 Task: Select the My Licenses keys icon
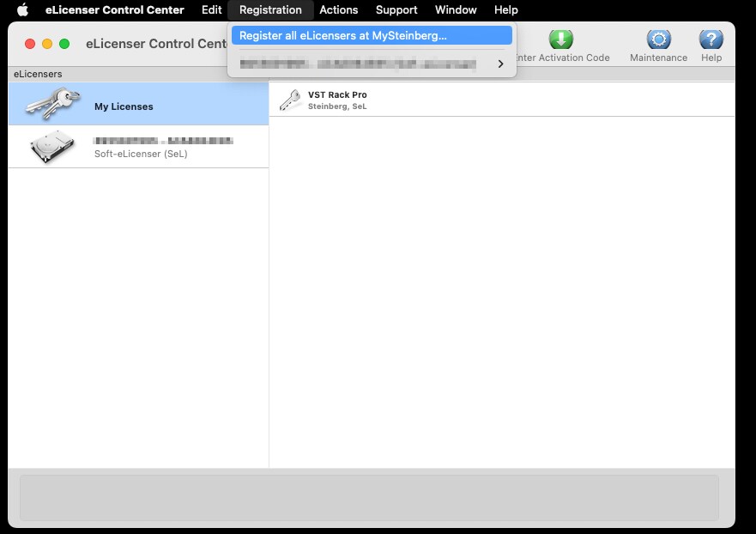53,104
